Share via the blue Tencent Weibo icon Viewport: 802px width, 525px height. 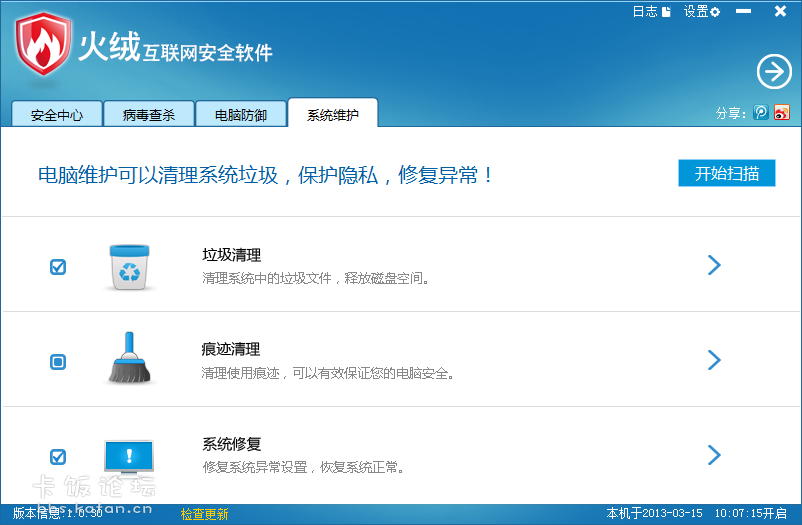(762, 113)
